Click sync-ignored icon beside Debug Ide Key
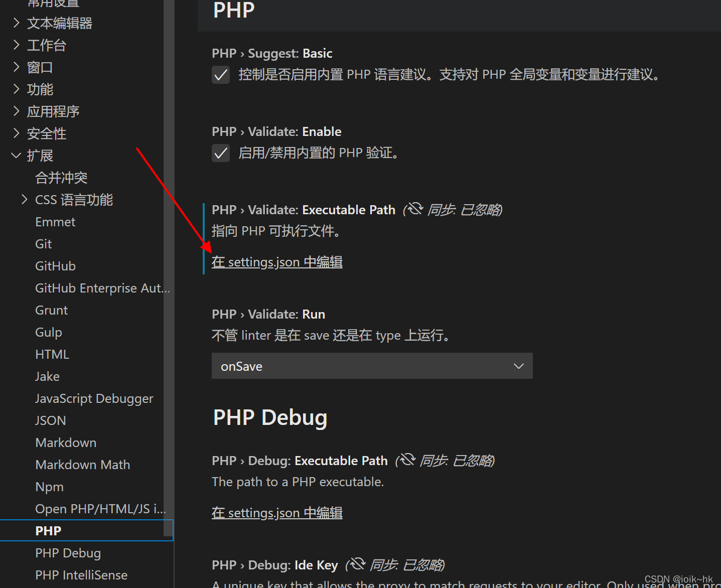This screenshot has height=588, width=721. point(357,564)
